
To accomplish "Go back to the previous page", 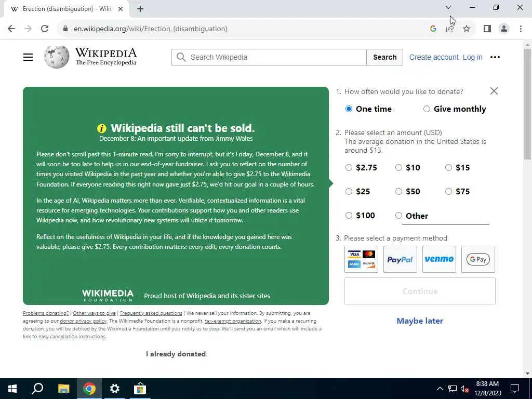I will pos(11,29).
